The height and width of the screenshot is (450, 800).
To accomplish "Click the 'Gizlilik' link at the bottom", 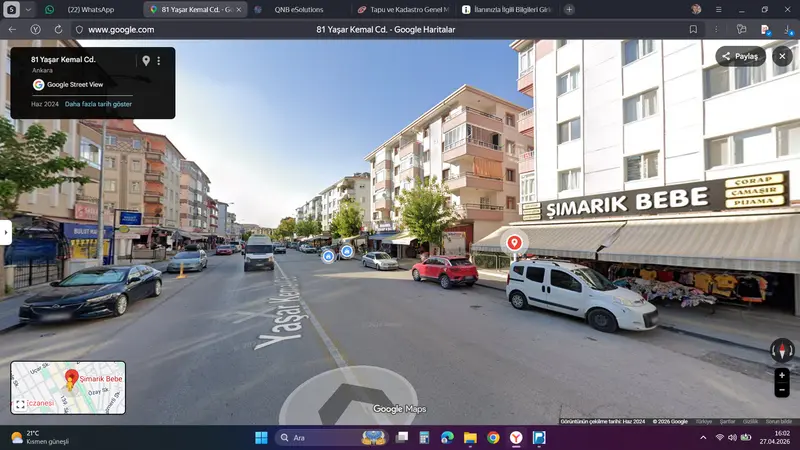I will click(750, 421).
